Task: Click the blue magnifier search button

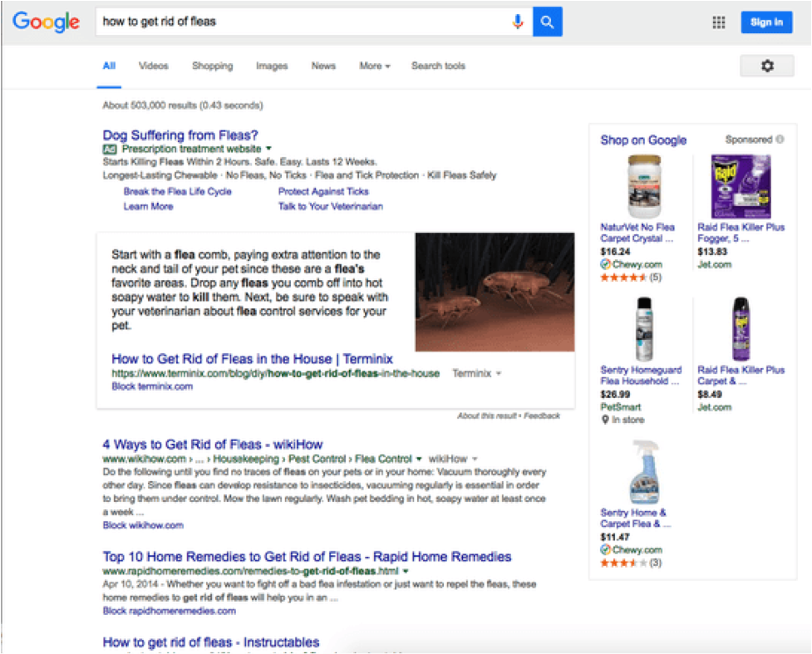Action: pos(548,22)
